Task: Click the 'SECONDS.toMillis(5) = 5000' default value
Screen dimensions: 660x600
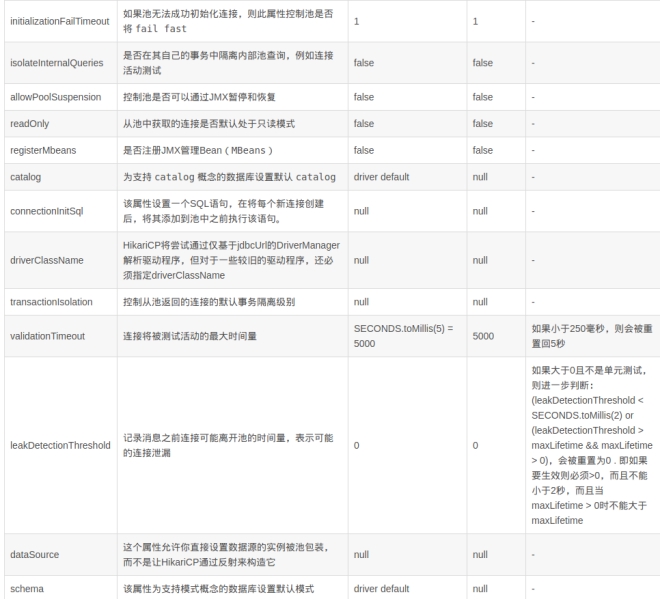Action: pyautogui.click(x=403, y=336)
